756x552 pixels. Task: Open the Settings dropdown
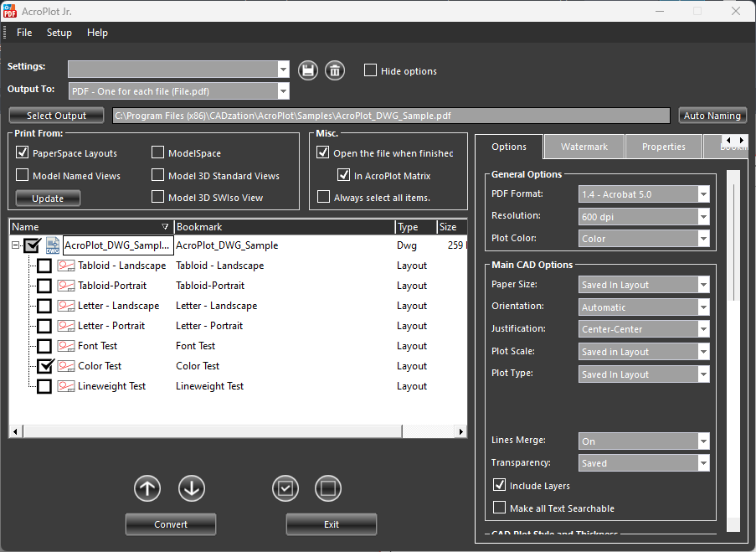[284, 70]
